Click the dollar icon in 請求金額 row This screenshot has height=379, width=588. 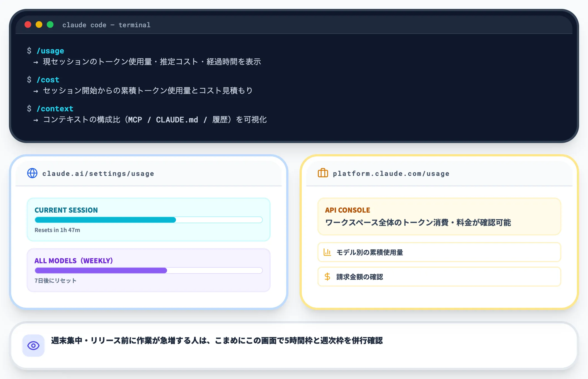327,277
